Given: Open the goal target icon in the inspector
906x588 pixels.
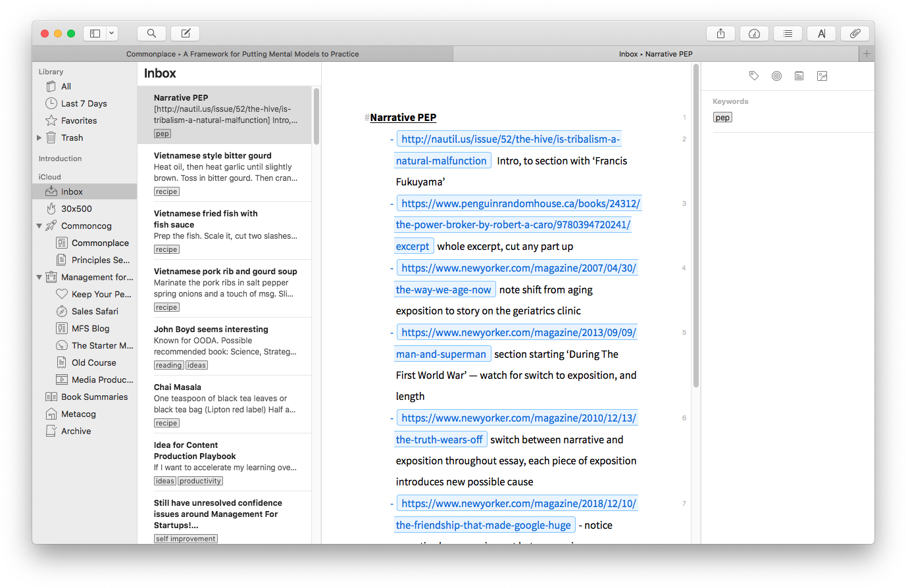Looking at the screenshot, I should (776, 76).
